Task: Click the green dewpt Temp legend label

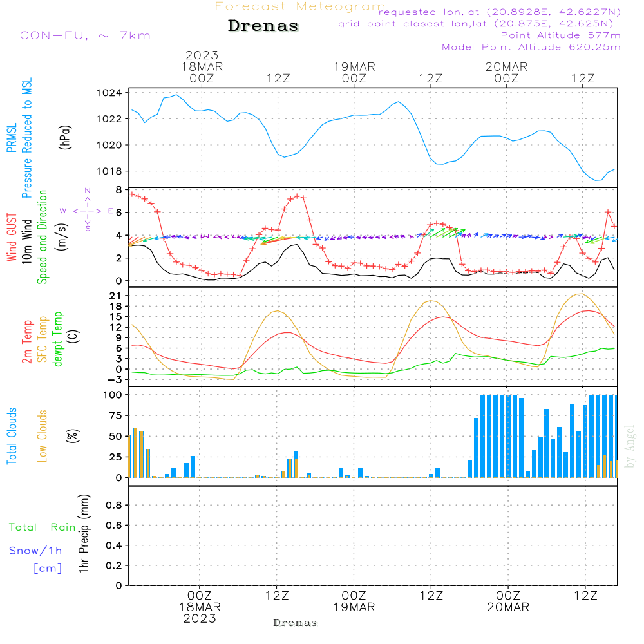Action: 59,339
